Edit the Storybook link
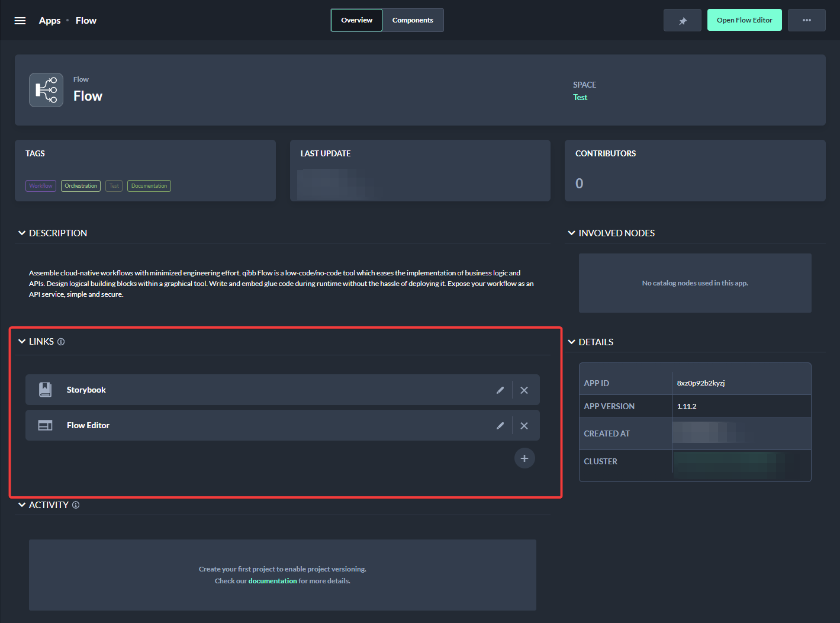 tap(500, 390)
